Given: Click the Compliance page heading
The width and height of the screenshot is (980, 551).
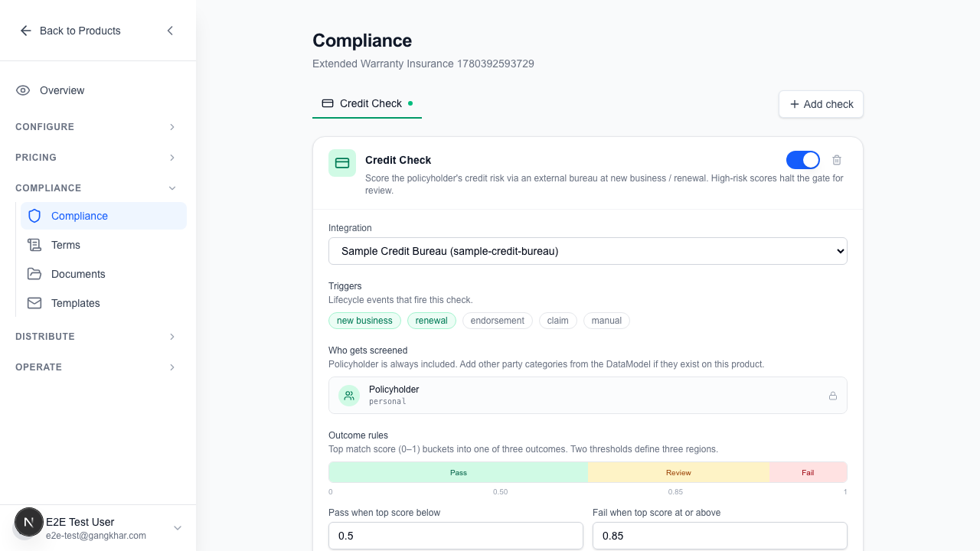Looking at the screenshot, I should [362, 41].
